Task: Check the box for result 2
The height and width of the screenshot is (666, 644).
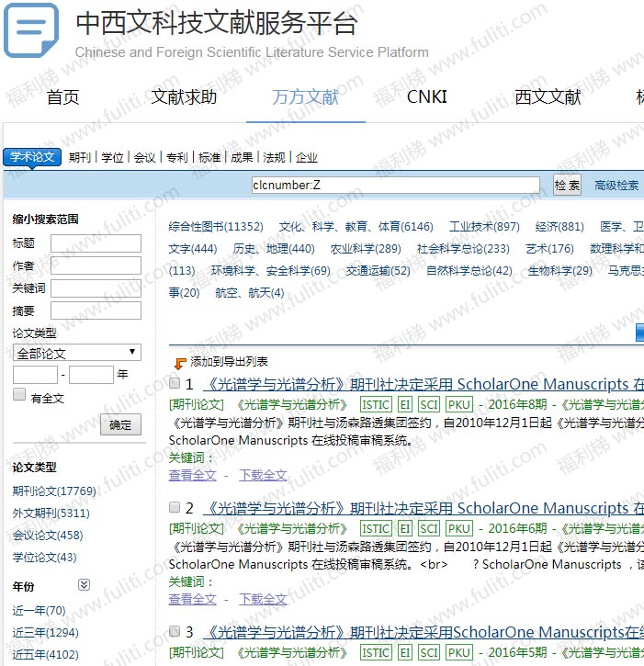Action: (175, 507)
